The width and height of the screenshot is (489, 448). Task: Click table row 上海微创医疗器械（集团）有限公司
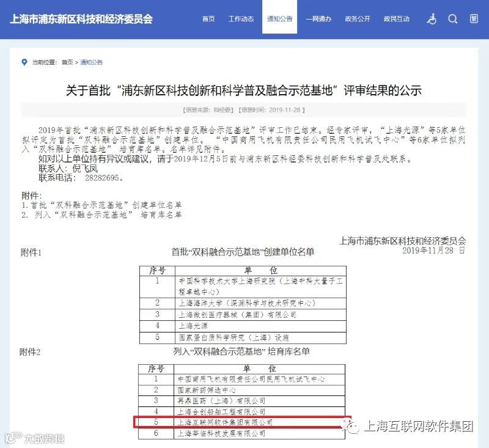point(243,315)
